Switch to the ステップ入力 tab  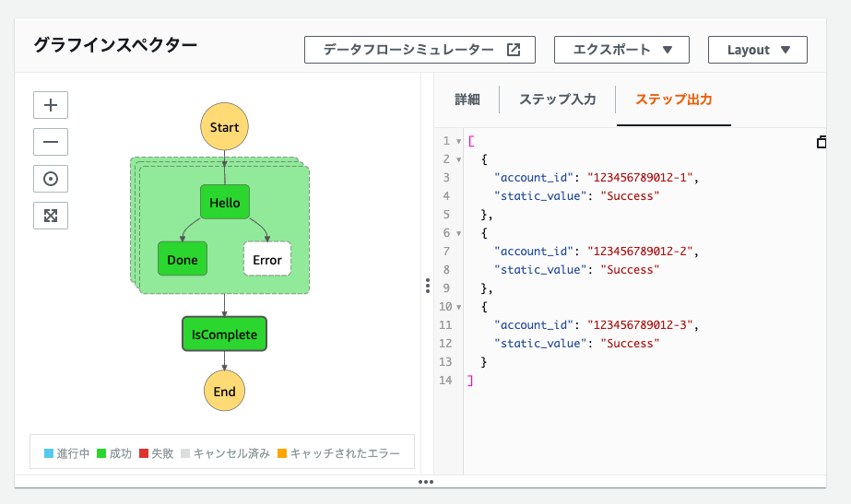[558, 100]
